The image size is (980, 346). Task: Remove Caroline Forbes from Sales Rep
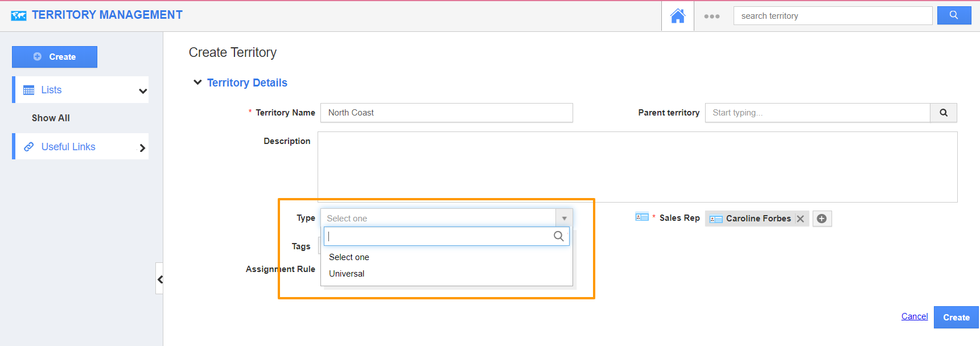pyautogui.click(x=800, y=219)
